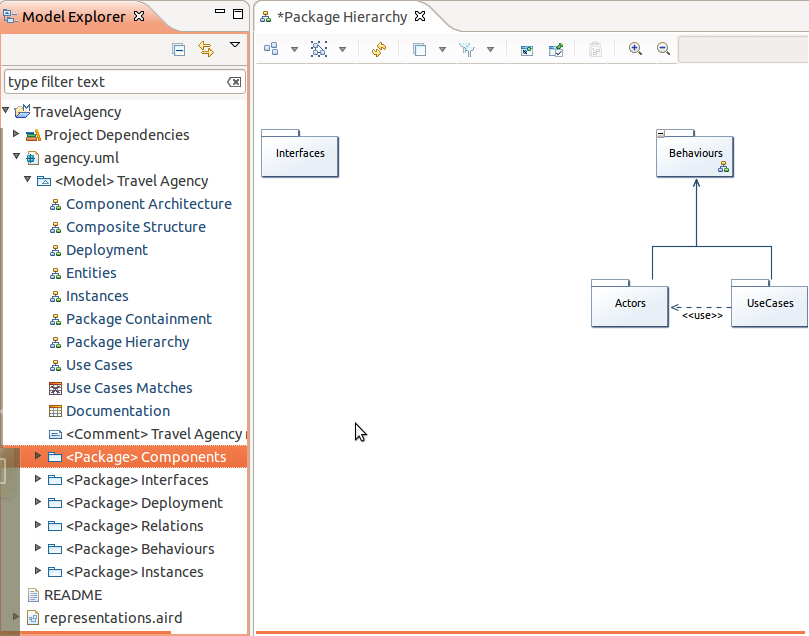The width and height of the screenshot is (809, 636).
Task: Open the Select All dropdown arrow
Action: pos(342,50)
